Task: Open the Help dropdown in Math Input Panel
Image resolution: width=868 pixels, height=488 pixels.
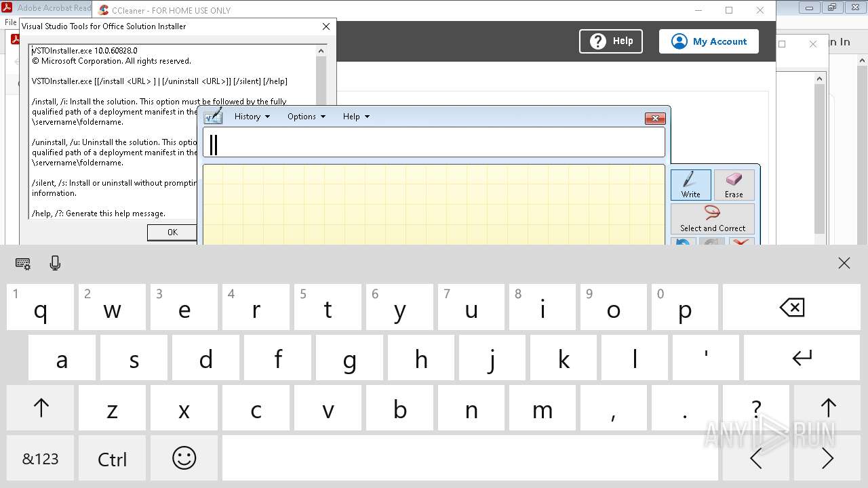Action: point(356,117)
